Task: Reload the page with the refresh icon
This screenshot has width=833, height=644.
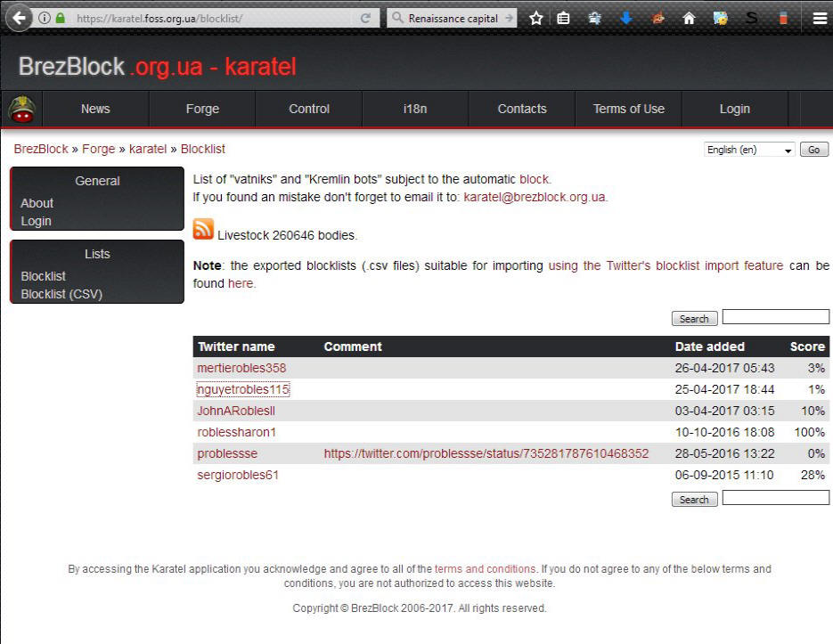Action: 365,18
